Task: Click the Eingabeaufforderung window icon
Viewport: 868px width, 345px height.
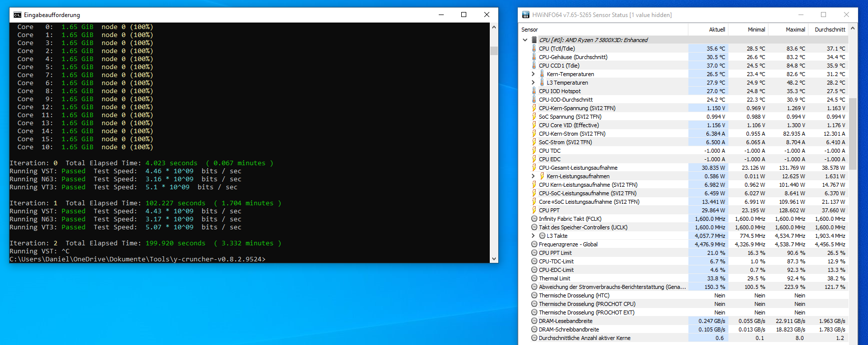Action: click(x=18, y=15)
